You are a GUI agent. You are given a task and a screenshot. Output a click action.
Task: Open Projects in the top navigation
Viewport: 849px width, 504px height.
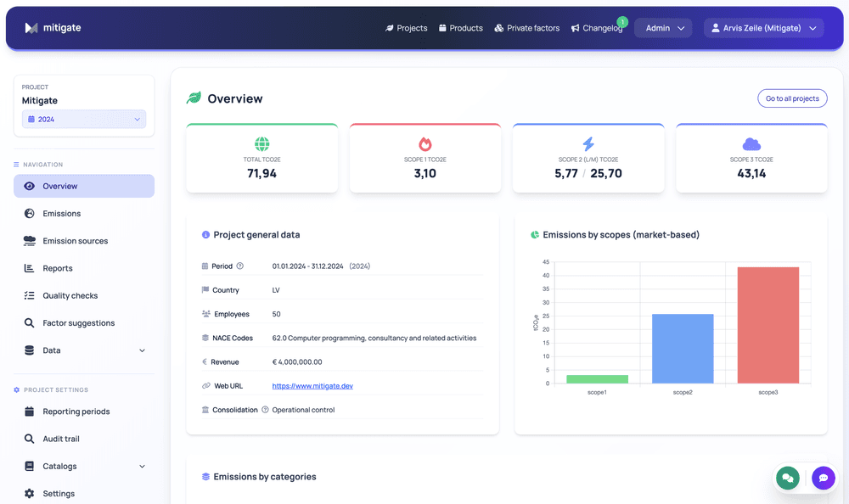(406, 28)
